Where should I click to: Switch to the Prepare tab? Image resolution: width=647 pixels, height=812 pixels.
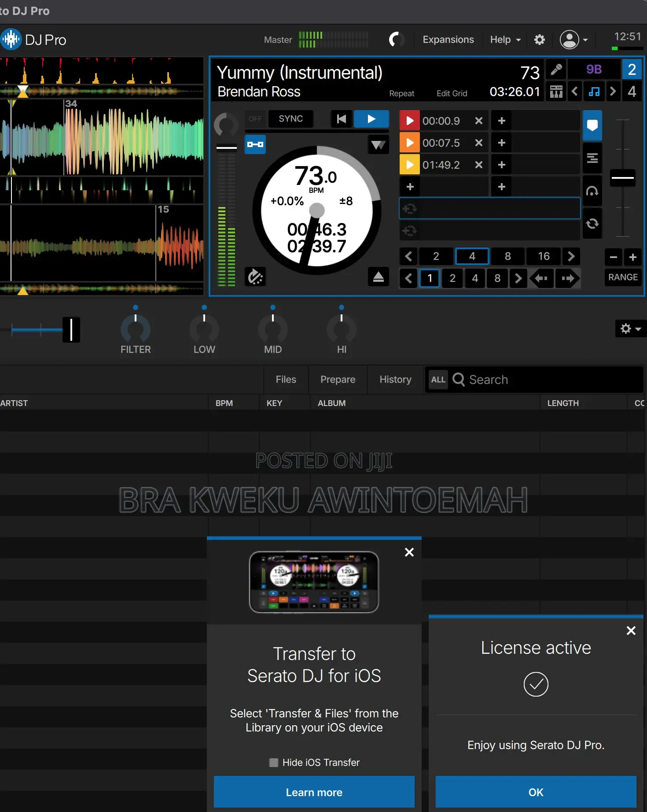point(338,380)
